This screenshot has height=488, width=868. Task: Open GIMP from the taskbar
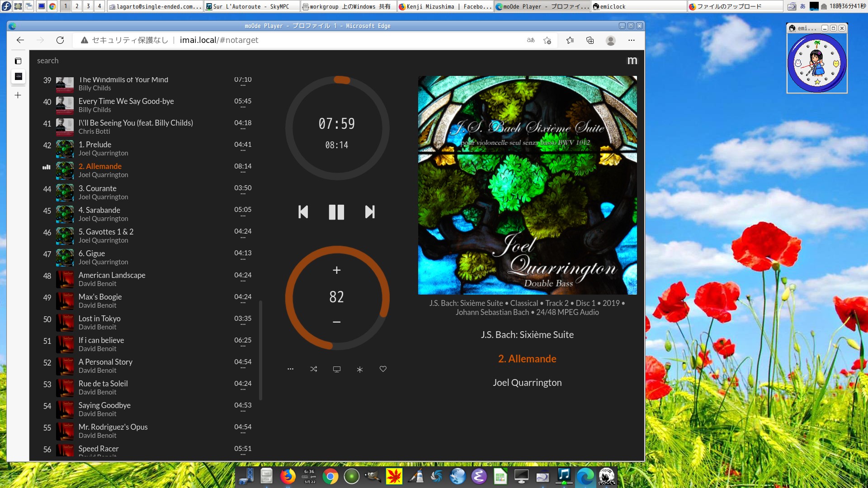point(373,476)
